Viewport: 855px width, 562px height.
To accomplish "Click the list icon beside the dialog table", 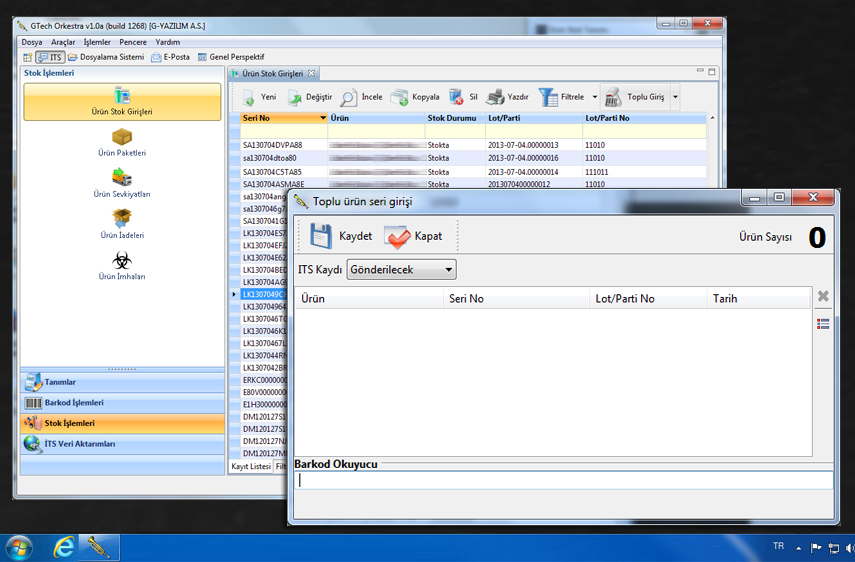I will 823,324.
